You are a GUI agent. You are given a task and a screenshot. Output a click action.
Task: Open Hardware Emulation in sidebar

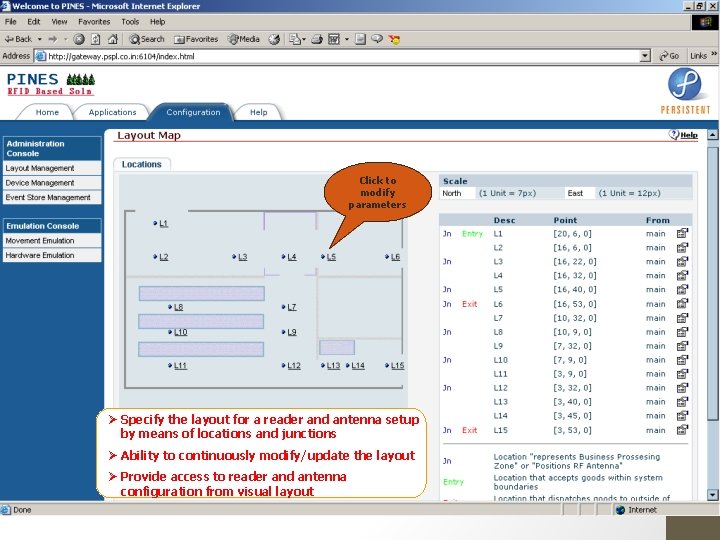click(52, 255)
